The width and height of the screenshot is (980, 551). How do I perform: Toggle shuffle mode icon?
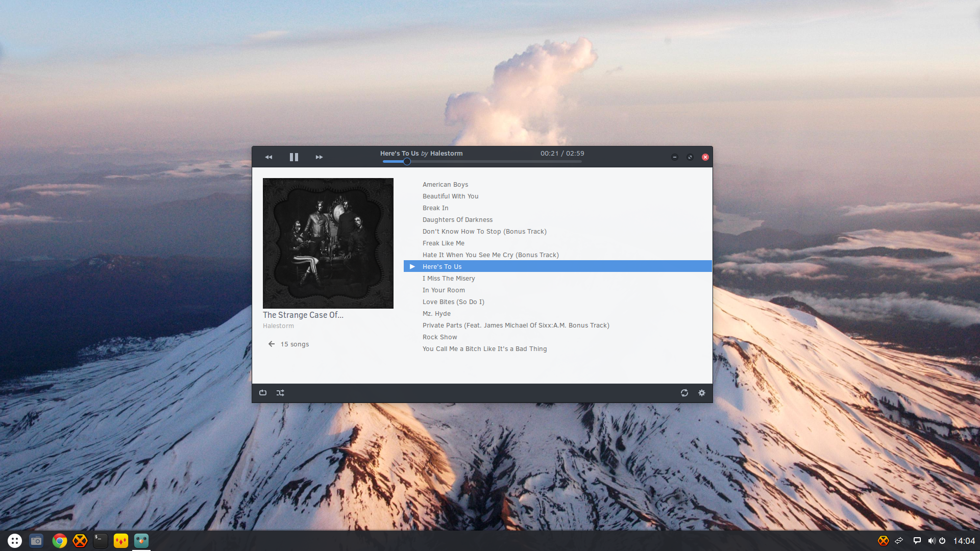(280, 393)
